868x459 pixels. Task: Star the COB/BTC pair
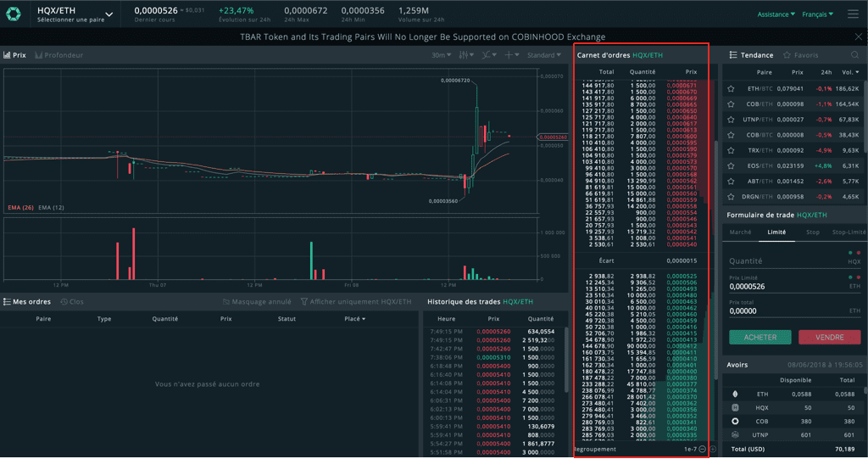click(x=731, y=135)
